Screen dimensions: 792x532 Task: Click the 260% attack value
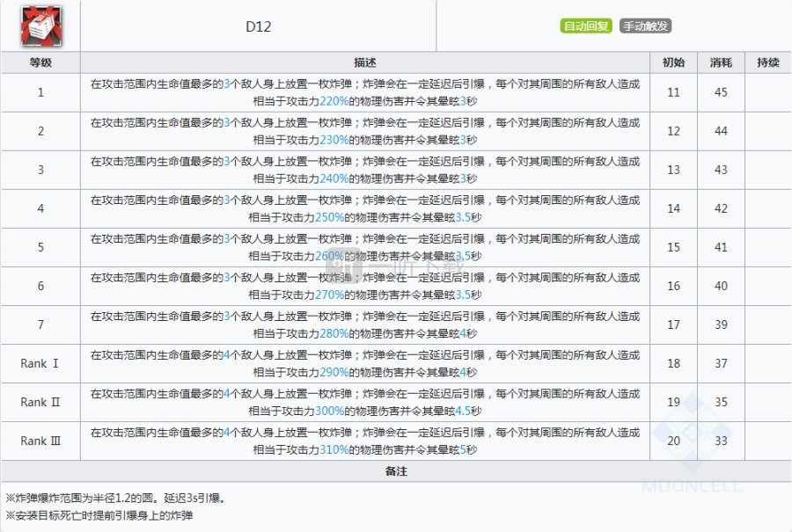(329, 256)
